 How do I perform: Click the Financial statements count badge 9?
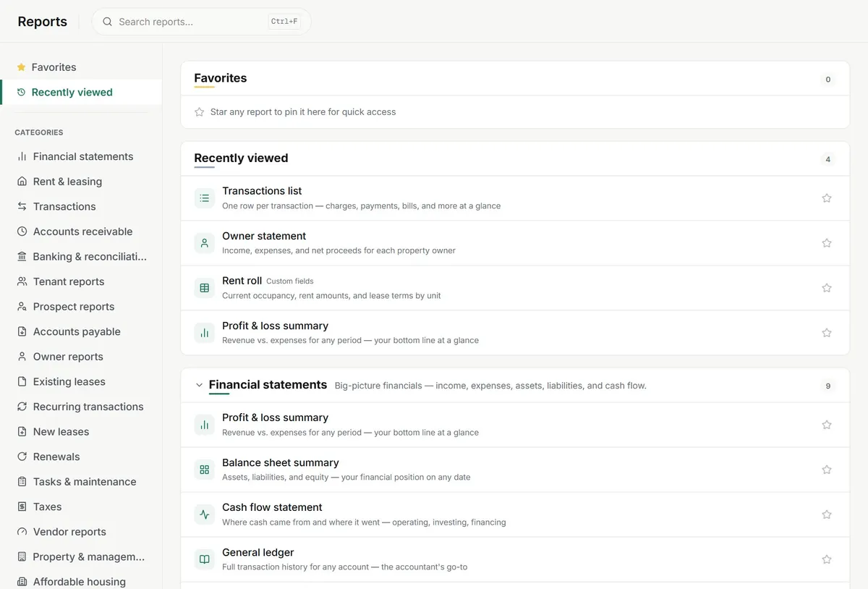pos(828,386)
